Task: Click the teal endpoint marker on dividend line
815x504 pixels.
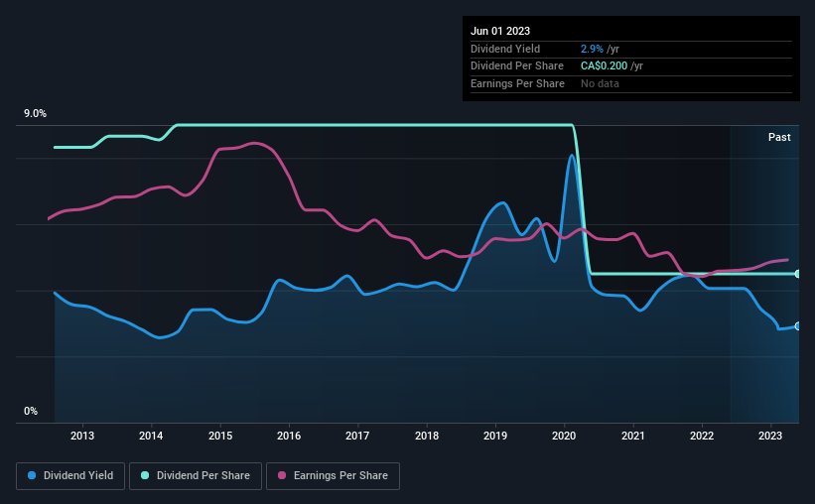Action: [x=798, y=274]
